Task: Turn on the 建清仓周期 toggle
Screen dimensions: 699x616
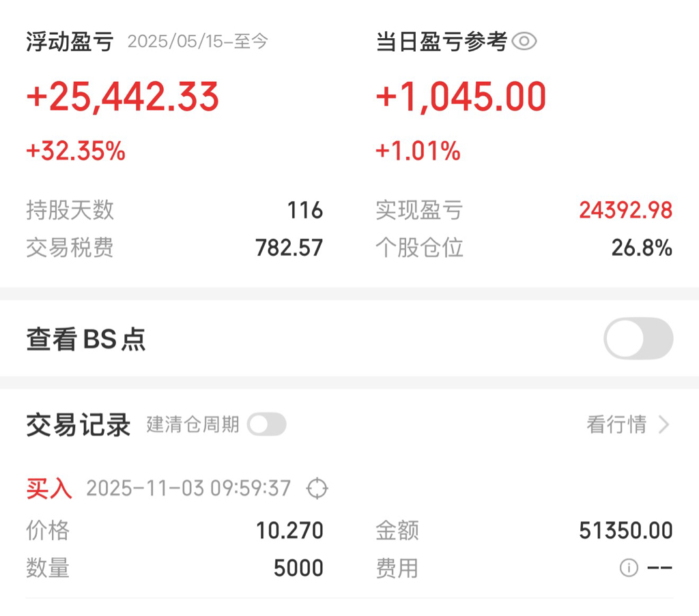Action: click(267, 424)
